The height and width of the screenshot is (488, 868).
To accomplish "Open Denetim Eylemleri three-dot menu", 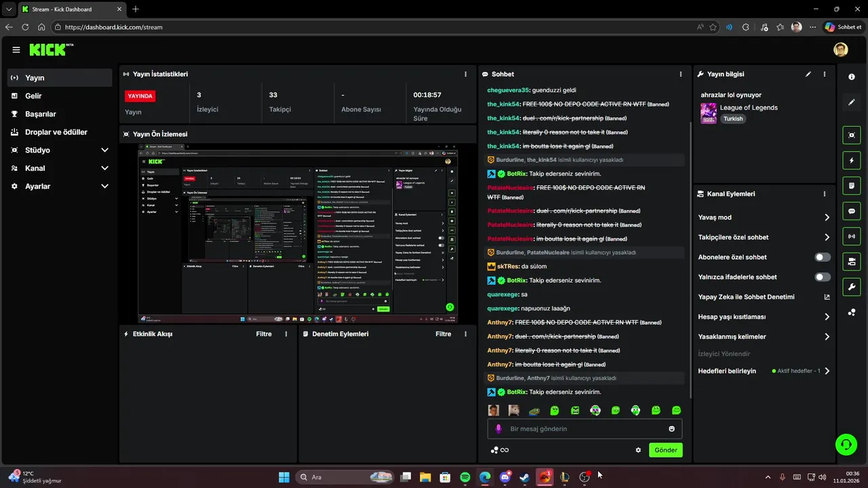I will pyautogui.click(x=465, y=334).
